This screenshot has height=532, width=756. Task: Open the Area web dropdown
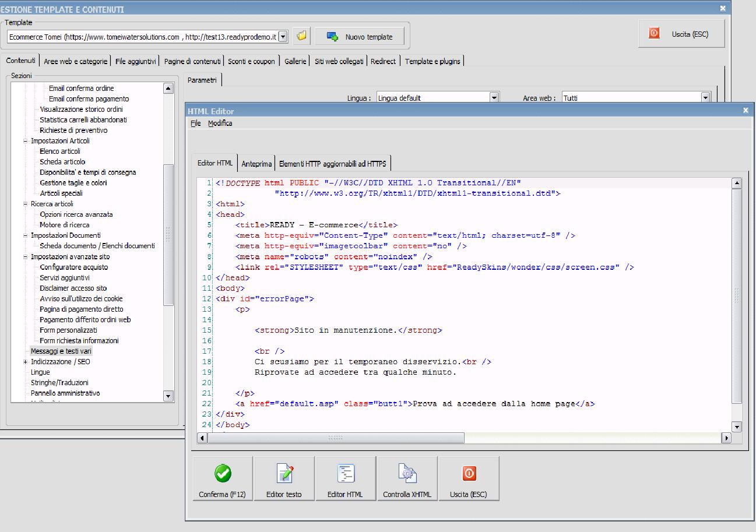pos(706,98)
